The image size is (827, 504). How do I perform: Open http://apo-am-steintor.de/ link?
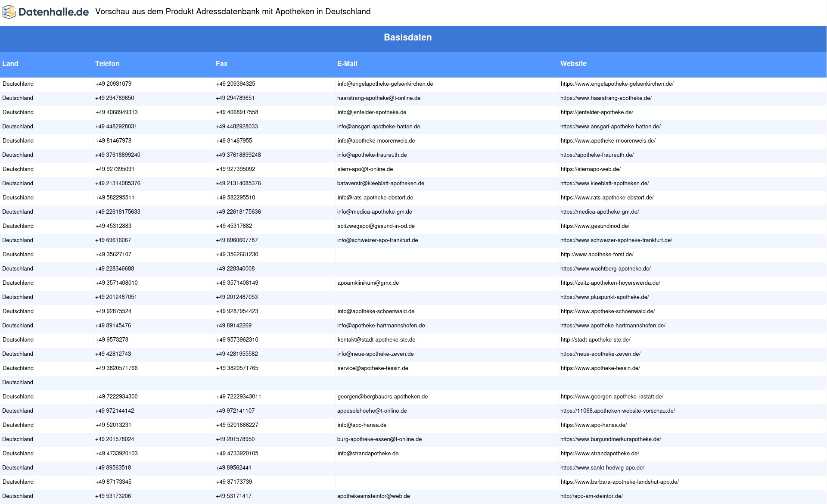pyautogui.click(x=591, y=496)
